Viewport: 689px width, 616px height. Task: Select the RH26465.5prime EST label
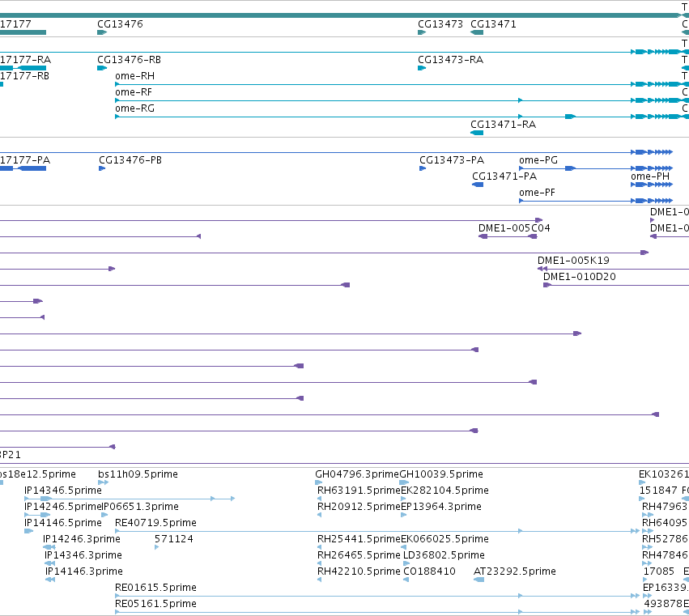pos(359,555)
